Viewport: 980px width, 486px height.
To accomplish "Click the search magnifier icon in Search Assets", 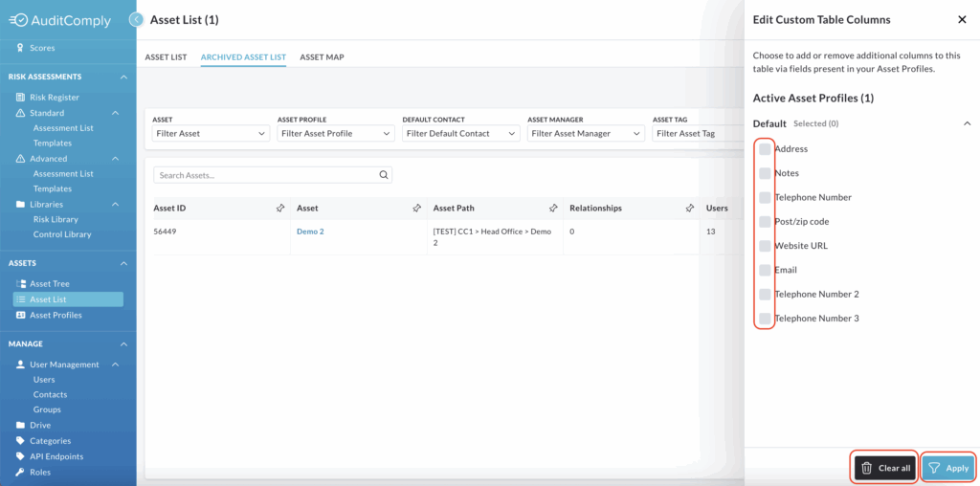I will pos(384,175).
